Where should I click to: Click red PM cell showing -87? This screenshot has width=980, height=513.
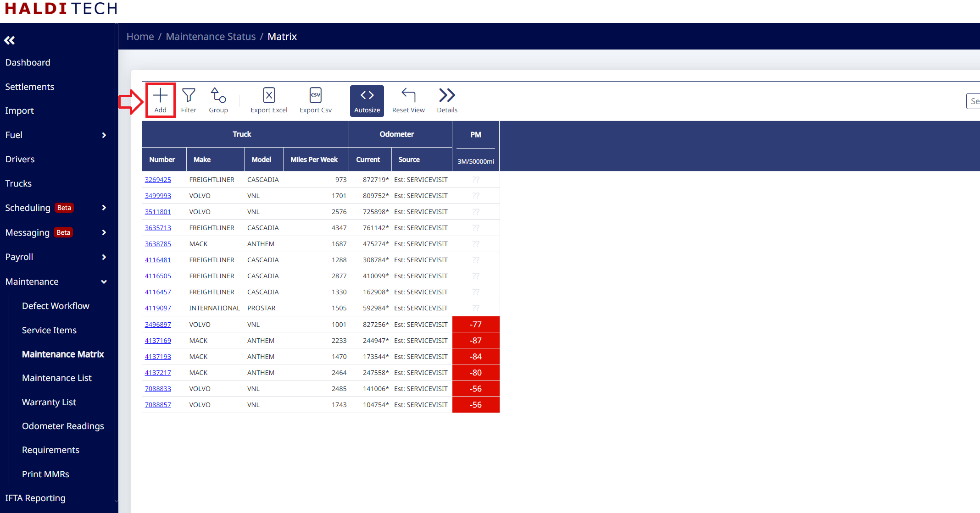point(476,341)
